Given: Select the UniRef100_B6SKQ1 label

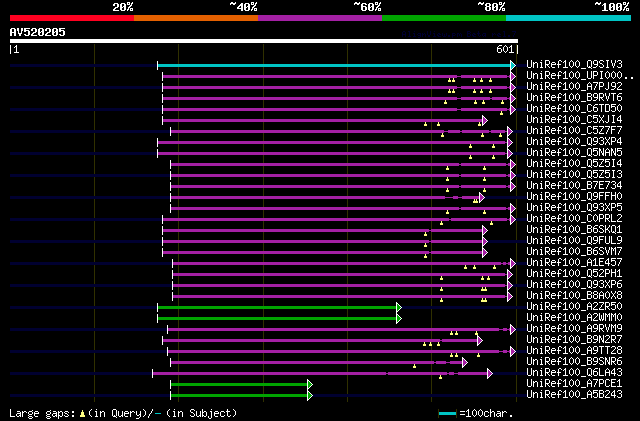Looking at the screenshot, I should pos(574,230).
